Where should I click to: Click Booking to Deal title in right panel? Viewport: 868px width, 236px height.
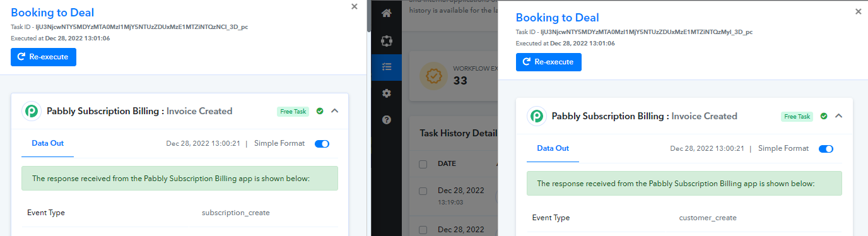558,18
